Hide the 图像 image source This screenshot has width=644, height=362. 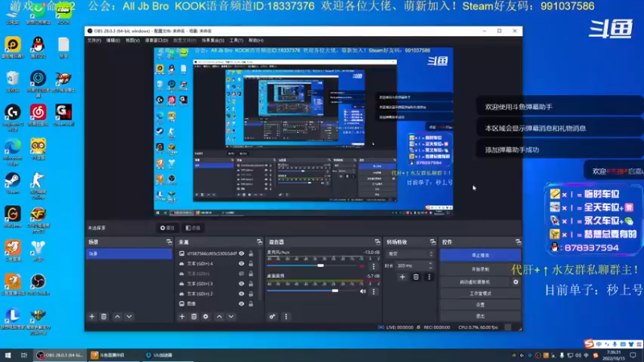click(242, 304)
